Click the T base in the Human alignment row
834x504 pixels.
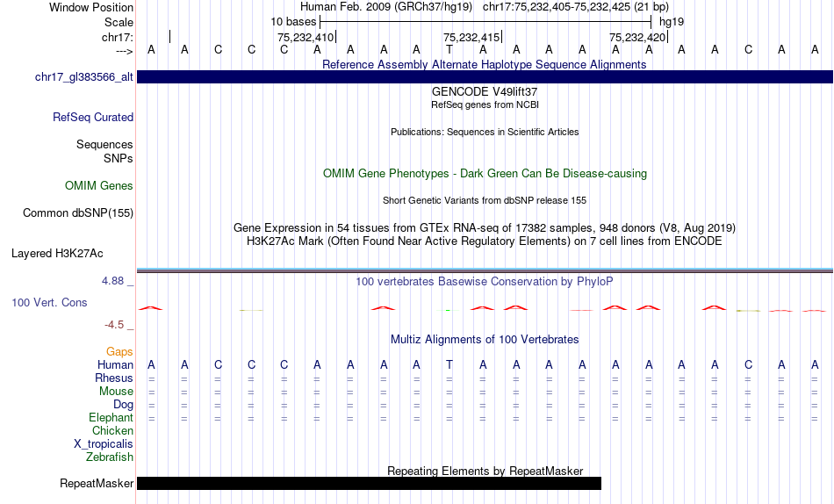[x=449, y=365]
